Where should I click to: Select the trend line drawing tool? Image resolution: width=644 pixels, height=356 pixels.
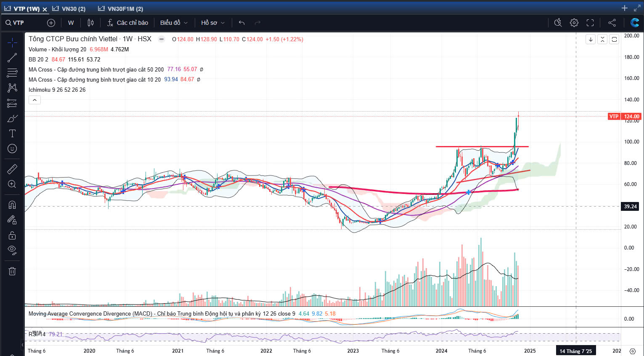12,58
